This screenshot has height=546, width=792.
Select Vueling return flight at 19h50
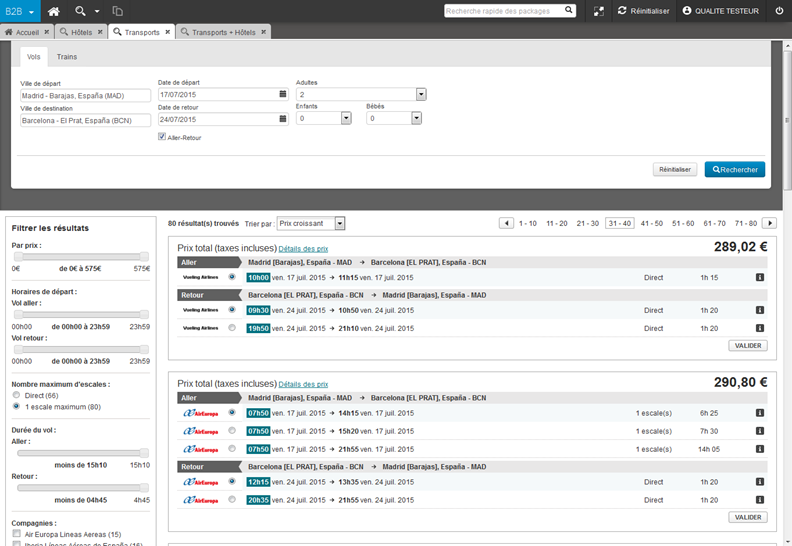pyautogui.click(x=232, y=327)
